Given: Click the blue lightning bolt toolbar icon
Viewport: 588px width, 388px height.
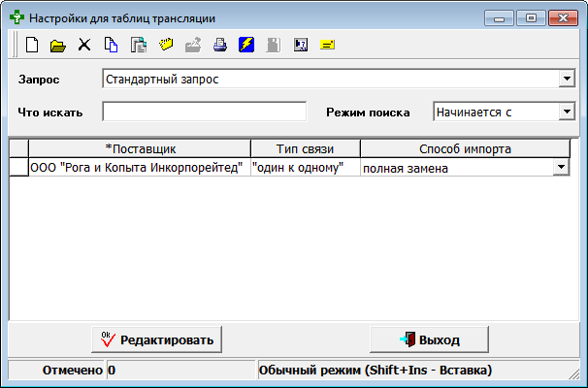Looking at the screenshot, I should (246, 45).
